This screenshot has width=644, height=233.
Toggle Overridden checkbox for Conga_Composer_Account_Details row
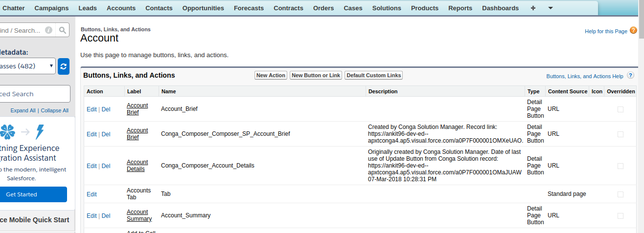[x=621, y=166]
